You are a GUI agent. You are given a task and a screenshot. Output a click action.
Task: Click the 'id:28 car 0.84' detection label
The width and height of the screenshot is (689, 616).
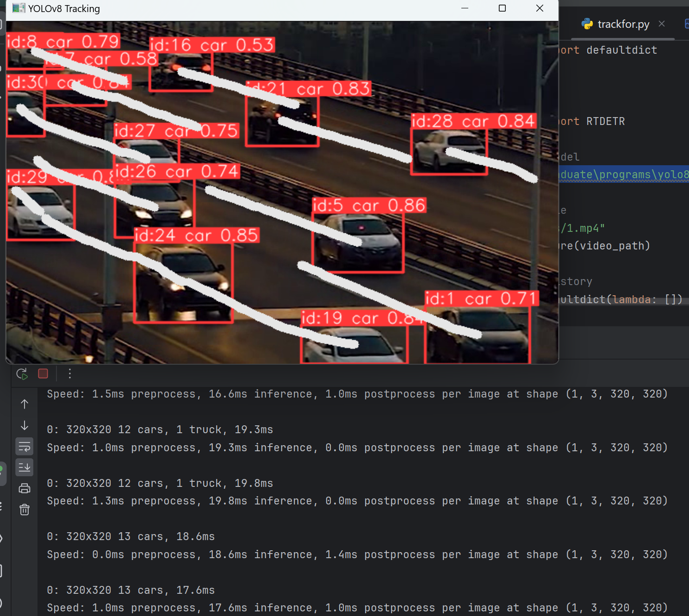[474, 121]
